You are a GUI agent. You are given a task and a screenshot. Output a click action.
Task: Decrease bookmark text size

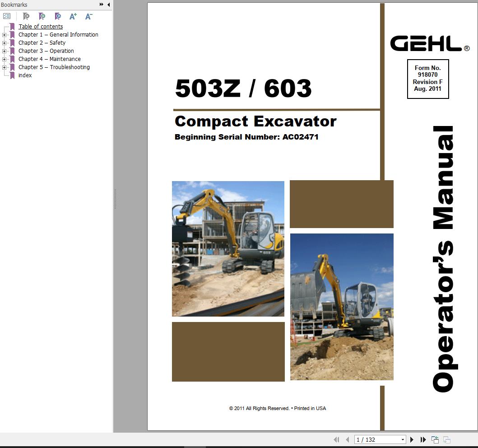(88, 16)
